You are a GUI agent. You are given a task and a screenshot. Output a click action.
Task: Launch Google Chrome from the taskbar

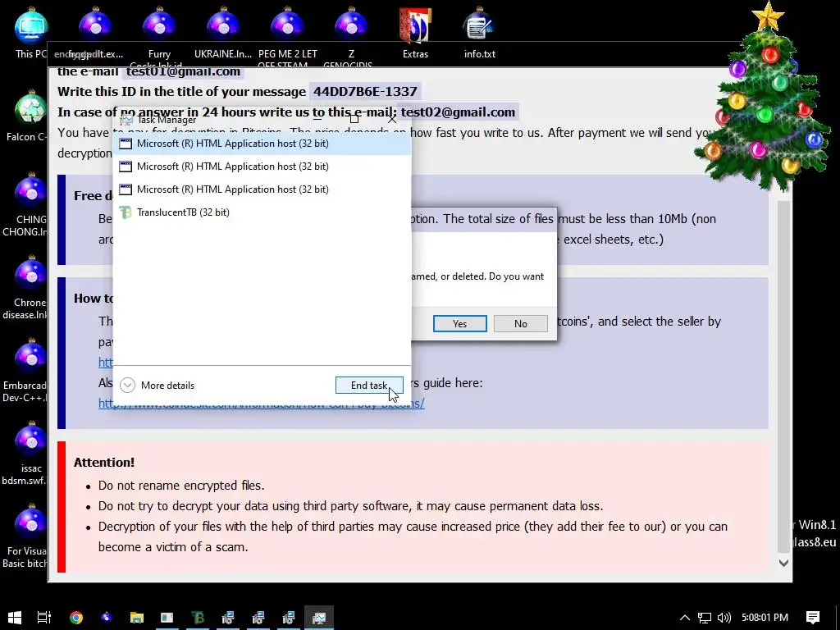[x=76, y=617]
